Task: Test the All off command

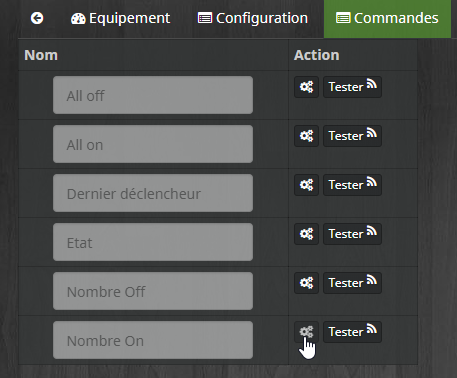Action: (352, 87)
